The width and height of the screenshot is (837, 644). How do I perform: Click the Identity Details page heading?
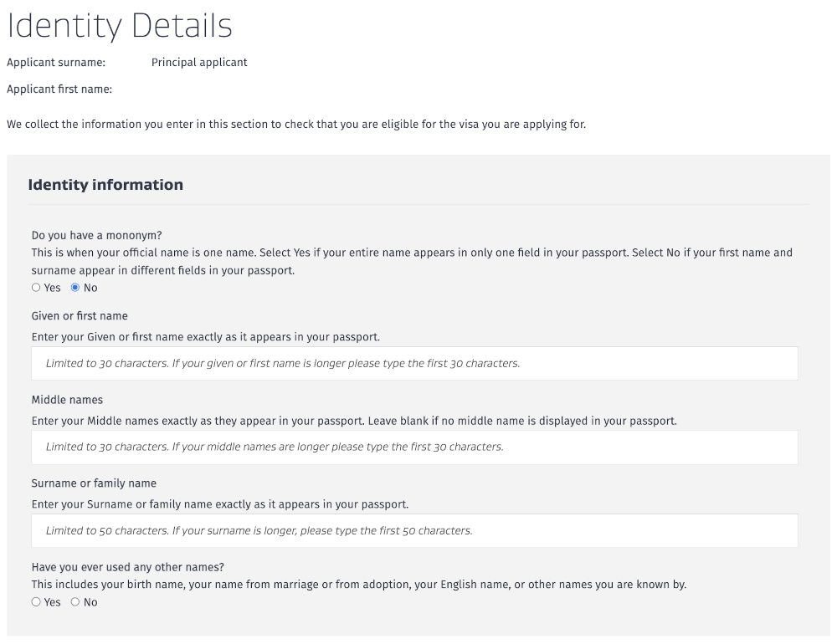[x=120, y=26]
